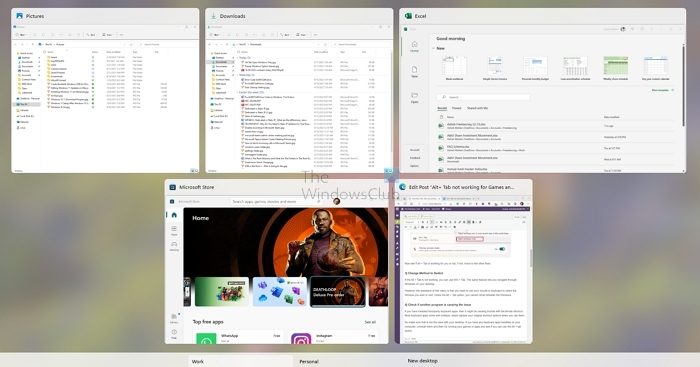Open the Apps icon in Microsoft Store's sidebar
Image resolution: width=700 pixels, height=367 pixels.
[x=174, y=229]
